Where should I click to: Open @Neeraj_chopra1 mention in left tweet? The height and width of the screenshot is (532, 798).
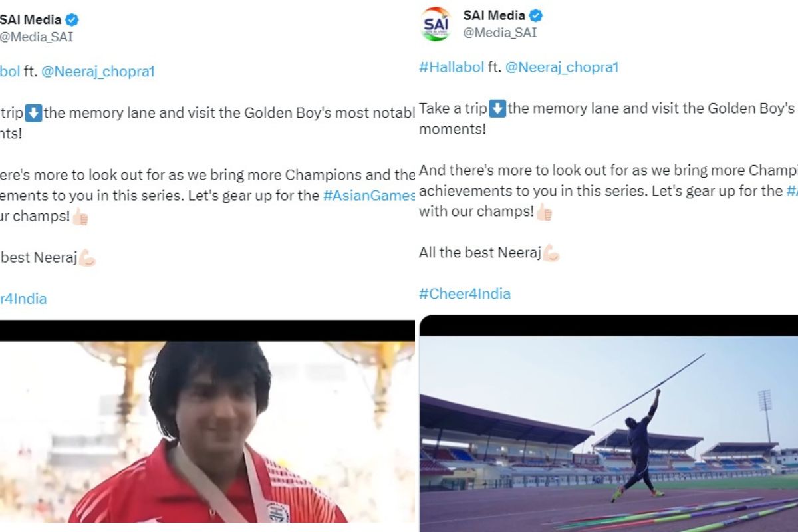(x=98, y=72)
